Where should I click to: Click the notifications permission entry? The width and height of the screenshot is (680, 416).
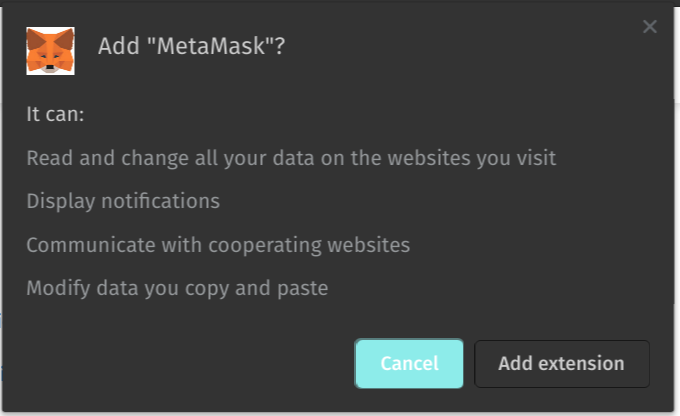[123, 201]
